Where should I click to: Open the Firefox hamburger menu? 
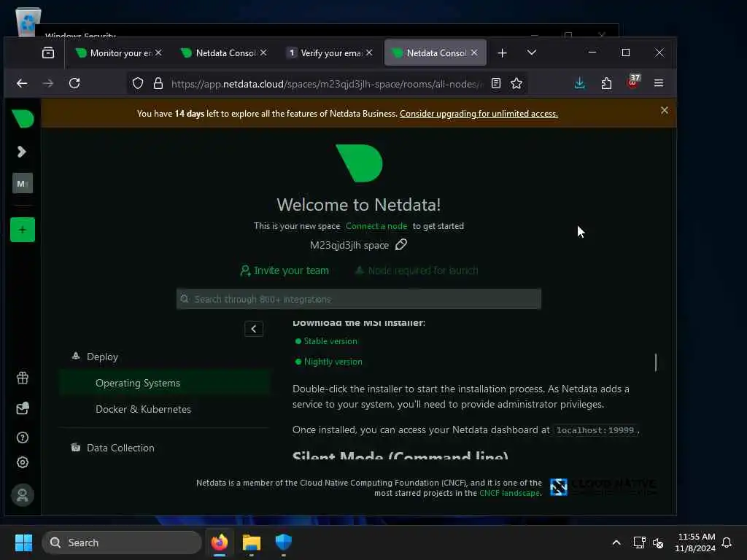tap(659, 83)
